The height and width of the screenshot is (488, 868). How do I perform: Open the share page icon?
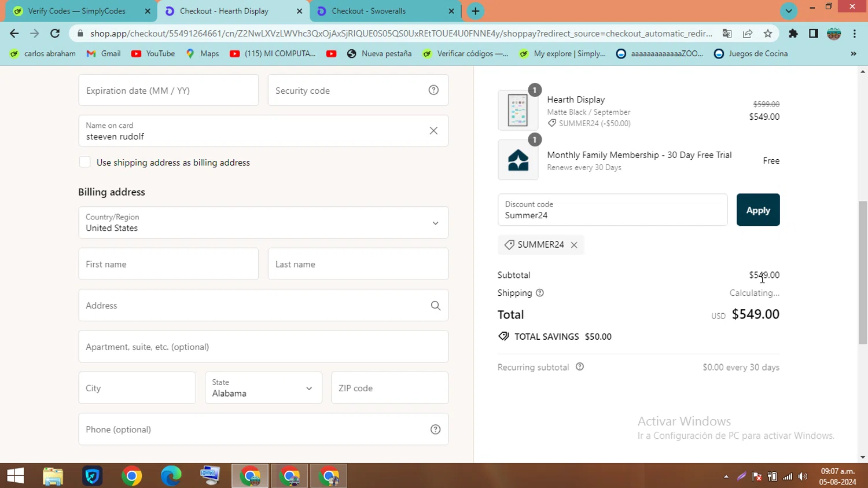click(748, 34)
